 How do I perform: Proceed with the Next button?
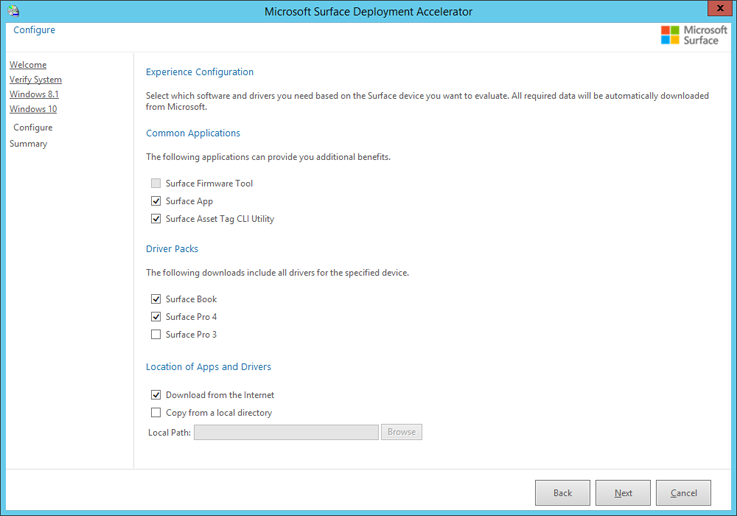(623, 493)
